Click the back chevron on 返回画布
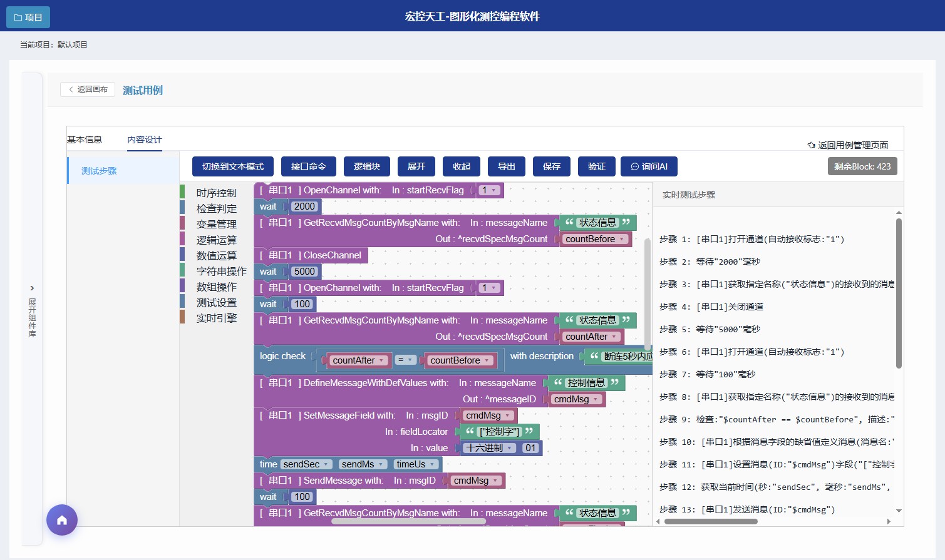 [71, 89]
